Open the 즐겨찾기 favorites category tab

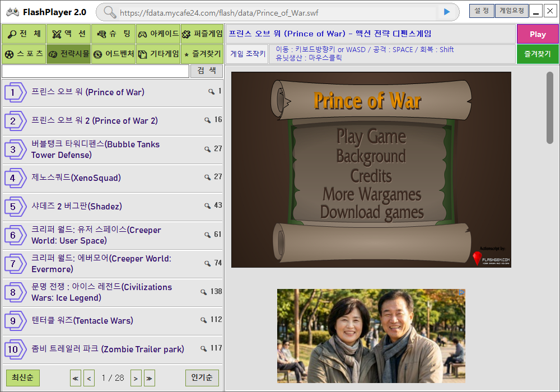coord(202,54)
